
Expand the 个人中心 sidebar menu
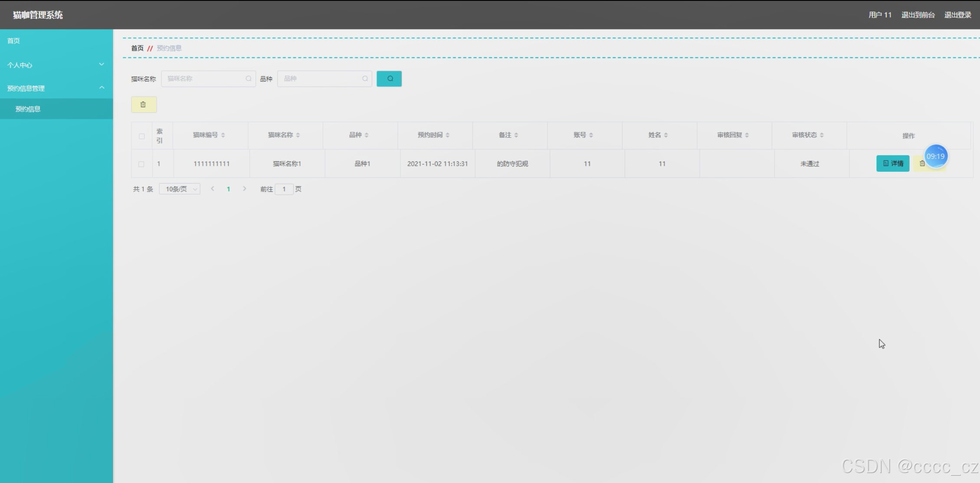pyautogui.click(x=56, y=65)
